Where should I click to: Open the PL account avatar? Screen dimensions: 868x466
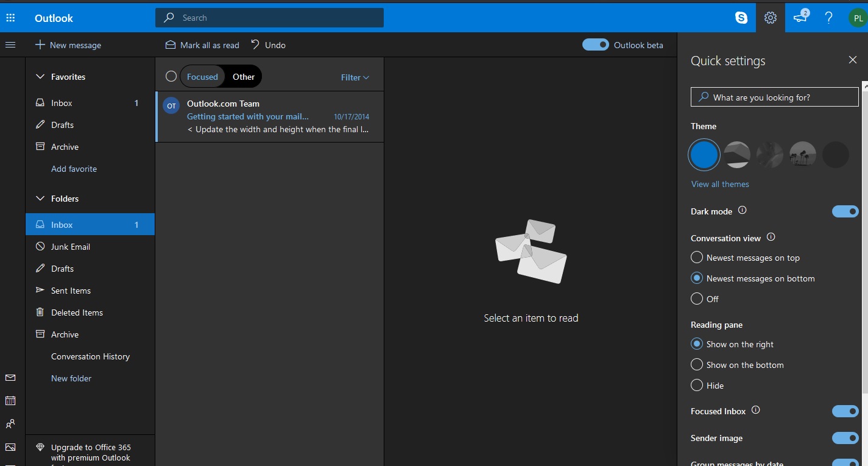858,18
